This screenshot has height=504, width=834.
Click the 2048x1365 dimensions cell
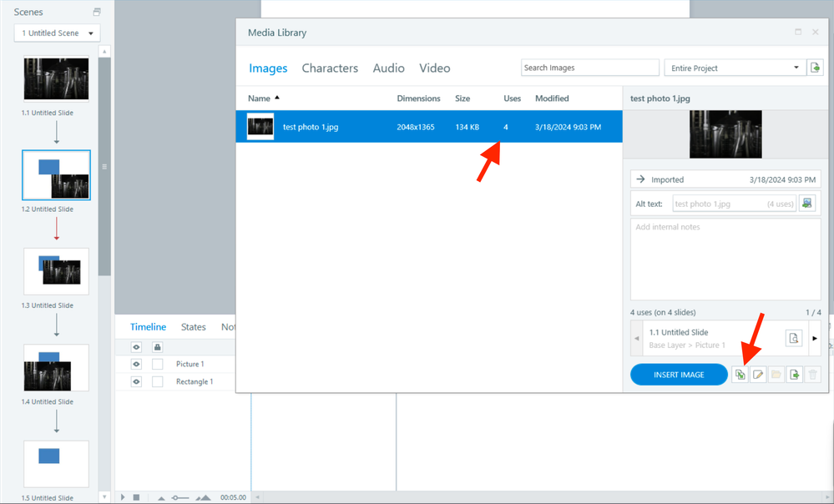point(416,127)
